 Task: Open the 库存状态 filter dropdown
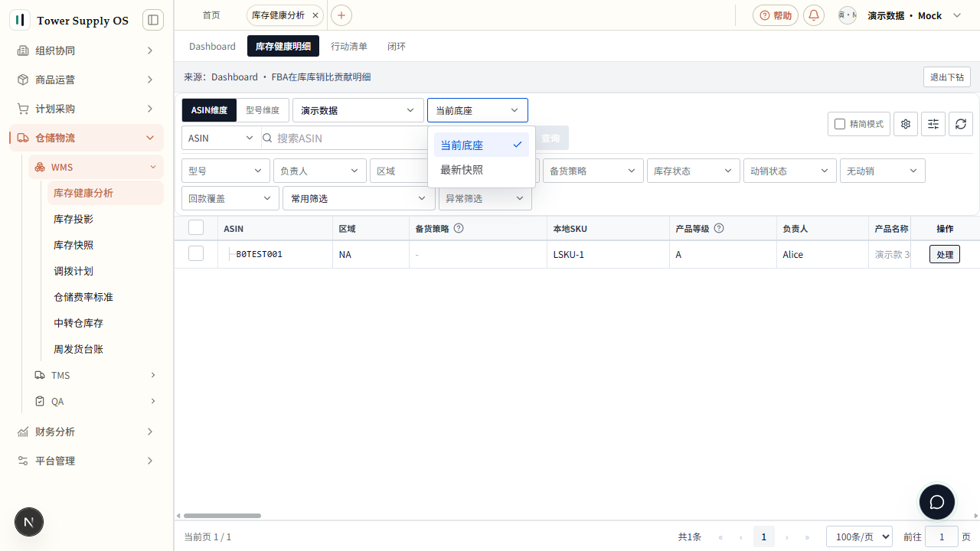coord(694,171)
